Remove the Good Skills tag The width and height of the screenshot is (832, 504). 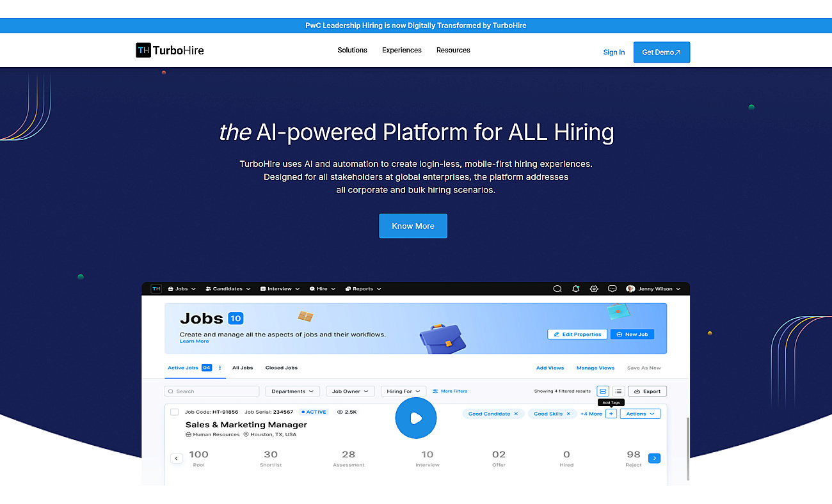568,414
